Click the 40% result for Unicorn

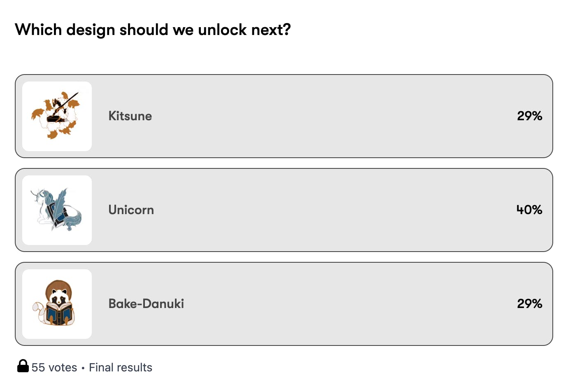pos(529,210)
